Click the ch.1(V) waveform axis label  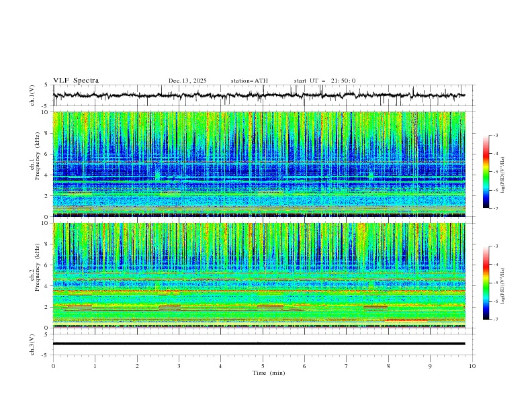point(32,95)
